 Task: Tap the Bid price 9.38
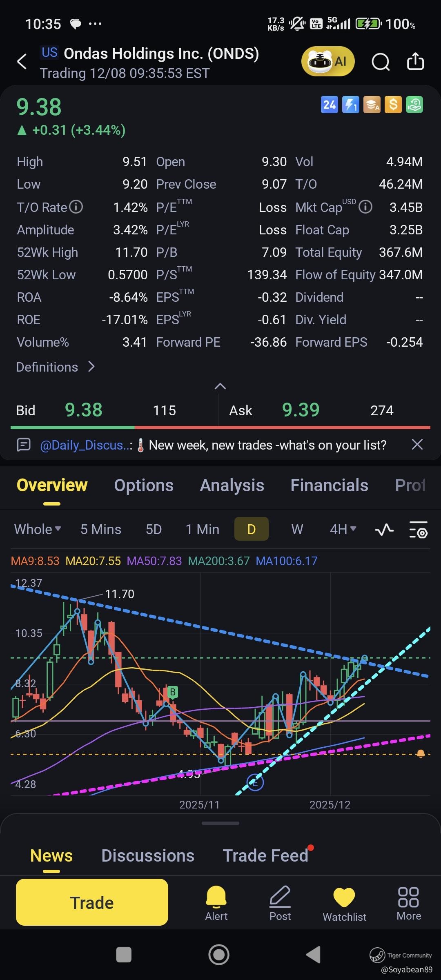pyautogui.click(x=84, y=410)
